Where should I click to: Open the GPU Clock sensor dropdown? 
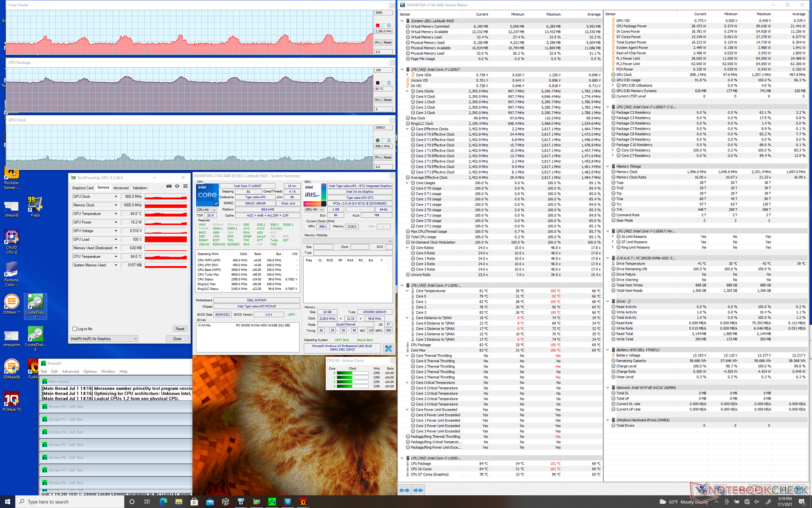click(115, 196)
